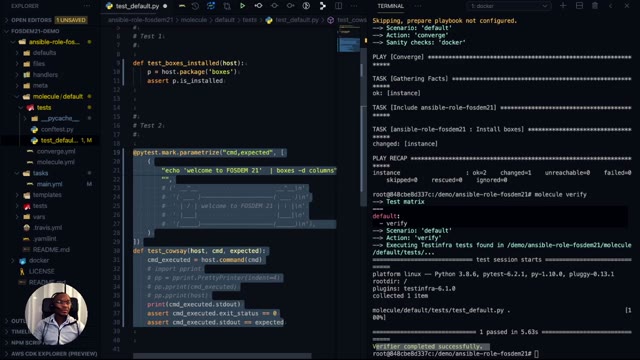Collapse the tasks folder chevron
Viewport: 640px width, 360px height.
(17, 173)
